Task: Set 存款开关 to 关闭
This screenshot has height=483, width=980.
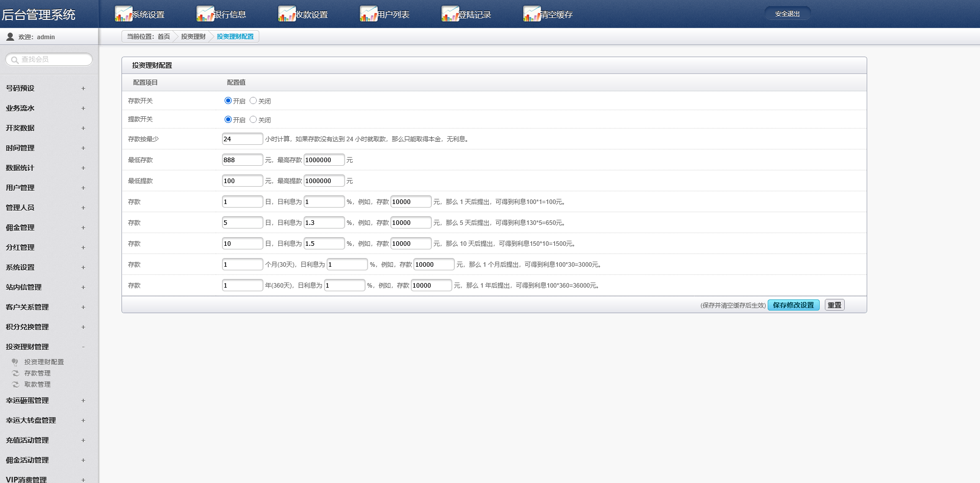Action: pyautogui.click(x=253, y=100)
